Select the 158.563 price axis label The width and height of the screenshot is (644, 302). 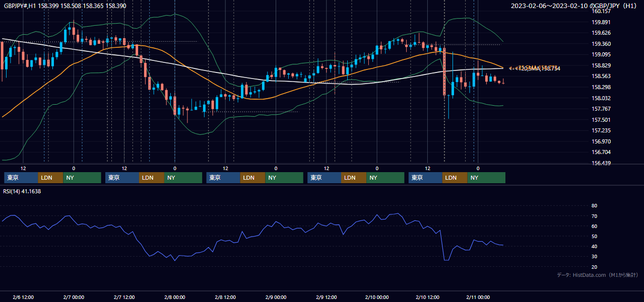click(x=601, y=77)
